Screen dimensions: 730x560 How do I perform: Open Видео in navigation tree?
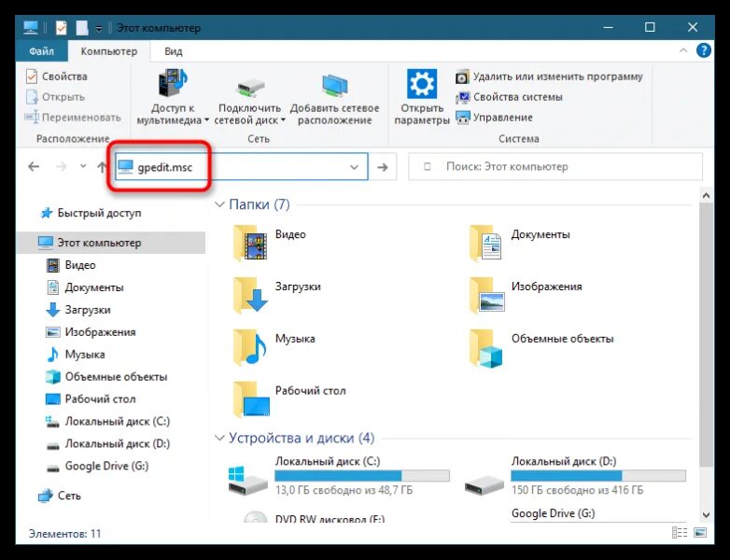pyautogui.click(x=71, y=265)
